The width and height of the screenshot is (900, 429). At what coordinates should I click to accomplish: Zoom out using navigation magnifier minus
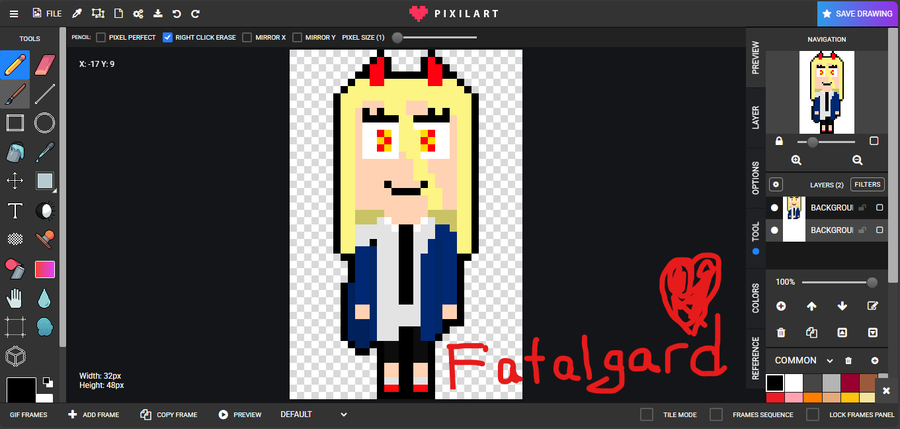[x=857, y=160]
